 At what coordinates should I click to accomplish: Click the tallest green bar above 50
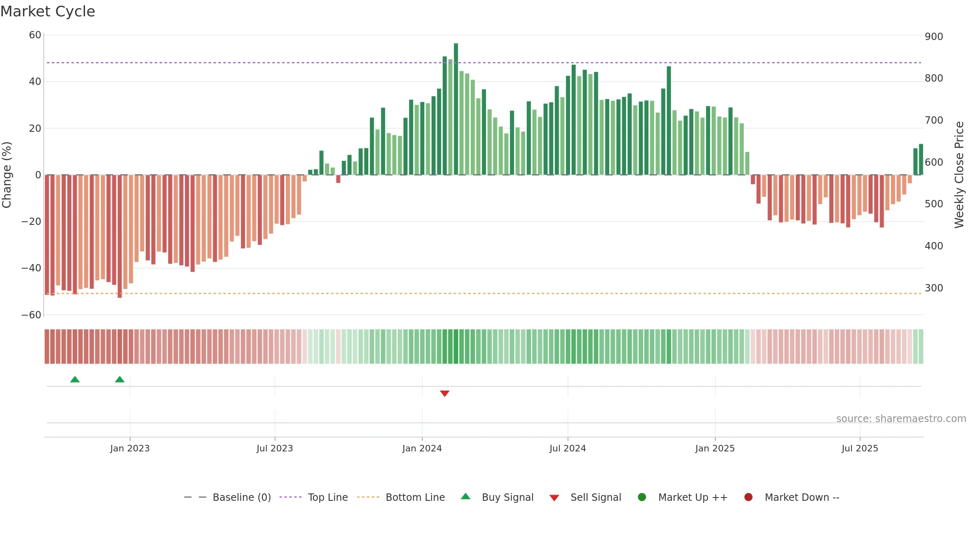click(456, 109)
